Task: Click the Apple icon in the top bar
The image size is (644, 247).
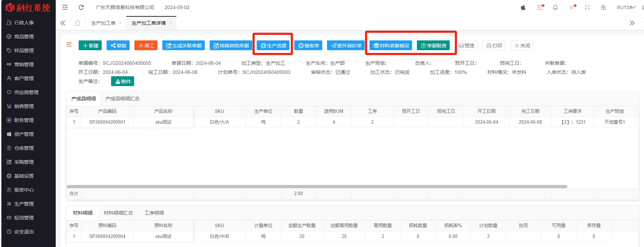Action: [523, 7]
